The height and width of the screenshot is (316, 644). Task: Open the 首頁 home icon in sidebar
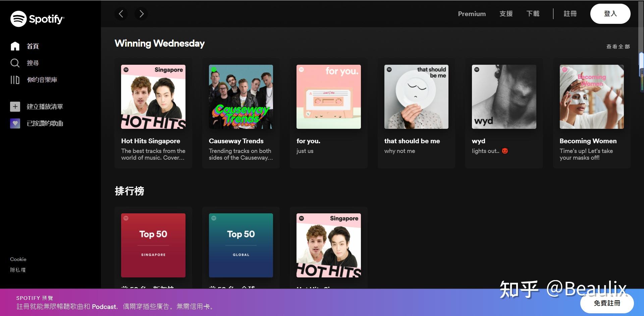(15, 46)
